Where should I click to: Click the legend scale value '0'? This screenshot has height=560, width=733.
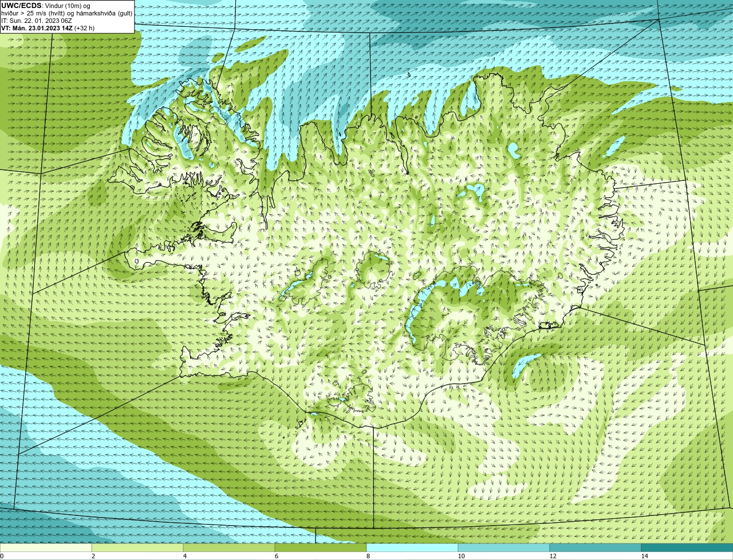(x=2, y=556)
